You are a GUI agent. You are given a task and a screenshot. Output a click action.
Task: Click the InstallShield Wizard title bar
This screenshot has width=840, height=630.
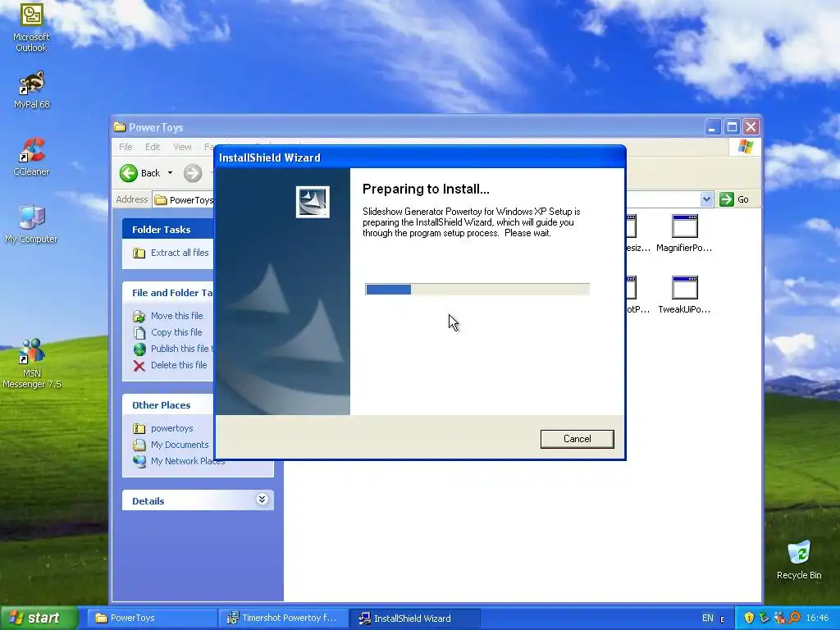[x=419, y=157]
